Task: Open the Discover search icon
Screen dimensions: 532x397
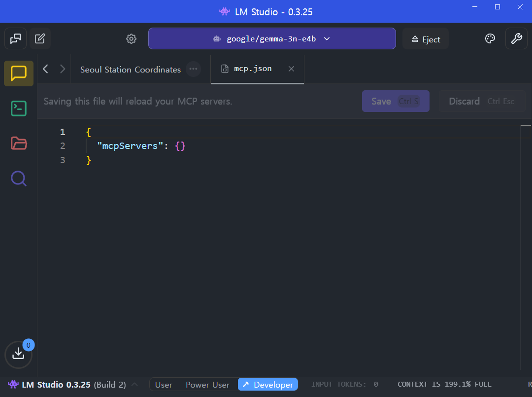Action: point(19,178)
